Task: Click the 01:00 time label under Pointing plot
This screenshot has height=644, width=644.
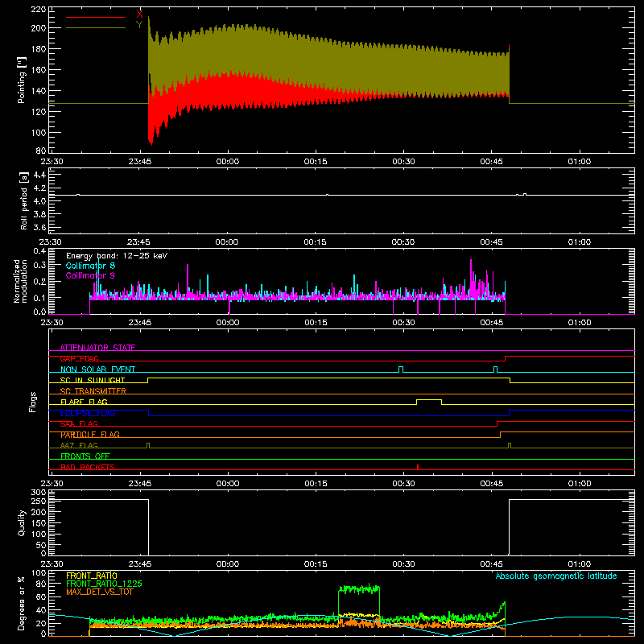Action: click(x=580, y=162)
